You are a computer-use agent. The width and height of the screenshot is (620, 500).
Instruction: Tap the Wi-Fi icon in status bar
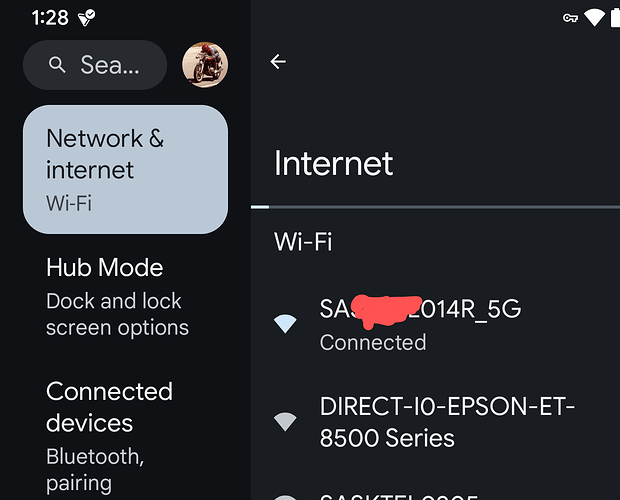[x=595, y=17]
